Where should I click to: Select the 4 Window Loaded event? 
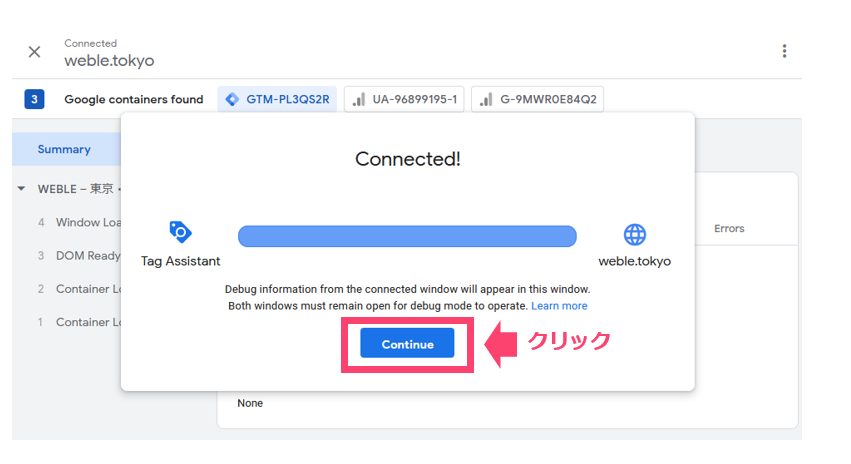pyautogui.click(x=79, y=223)
